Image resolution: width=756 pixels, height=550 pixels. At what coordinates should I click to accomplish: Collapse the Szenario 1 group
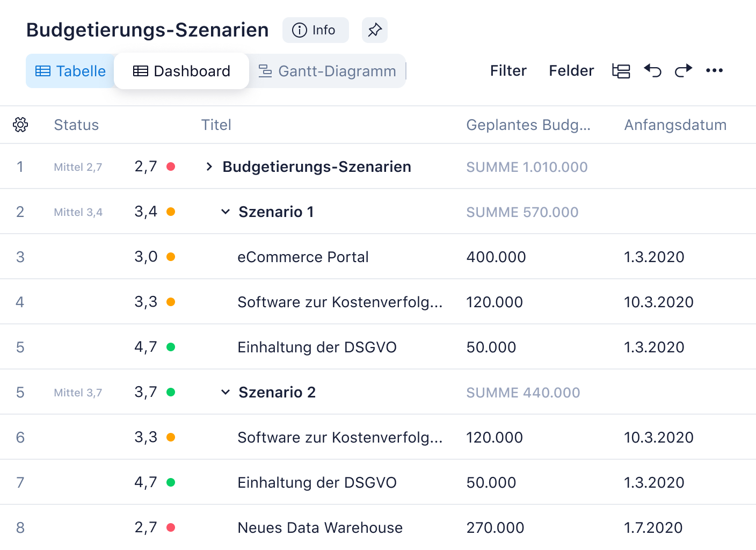pyautogui.click(x=226, y=212)
